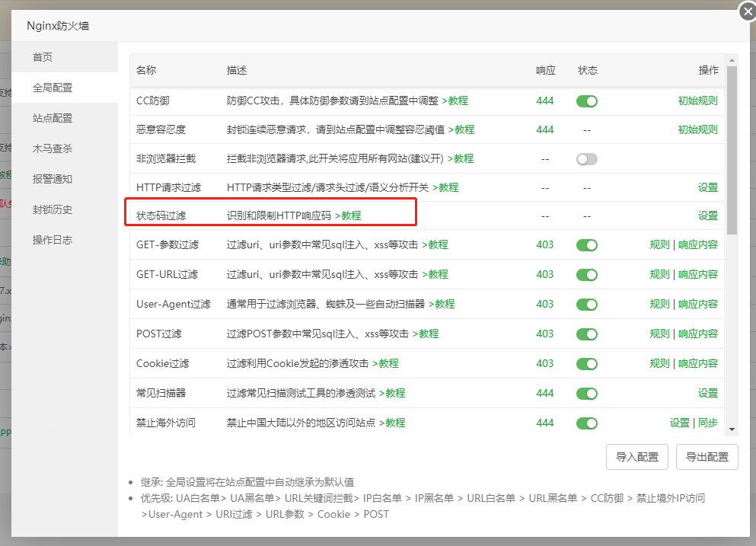Screen dimensions: 756x546
Task: Click 444 response value for 恶意容忍度
Action: coord(545,129)
